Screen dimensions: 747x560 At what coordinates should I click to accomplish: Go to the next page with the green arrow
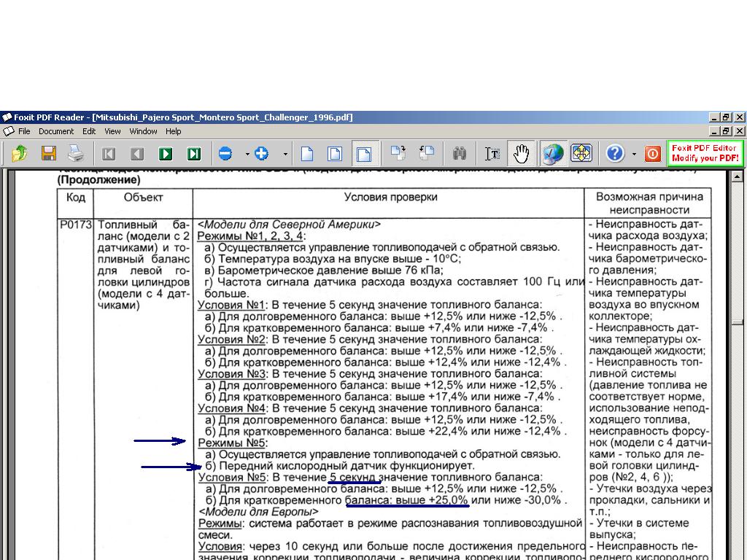pos(166,154)
